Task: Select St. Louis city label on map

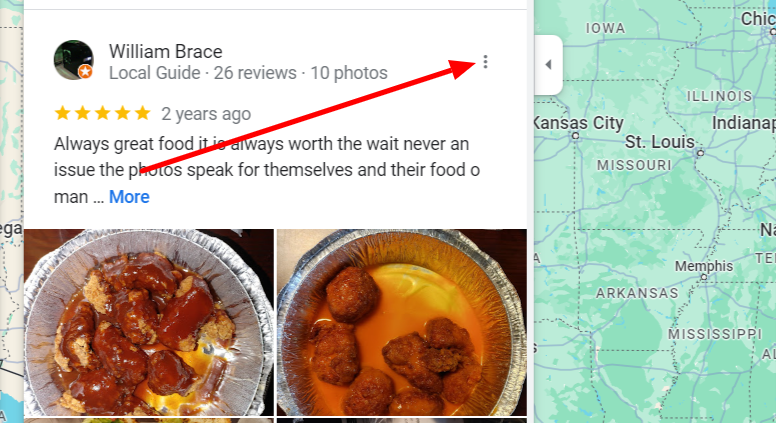Action: pyautogui.click(x=660, y=142)
